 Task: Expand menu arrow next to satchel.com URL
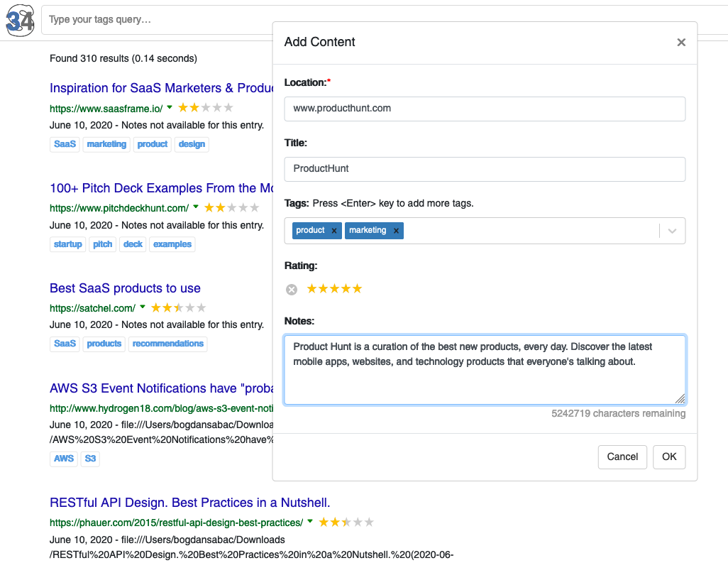tap(143, 307)
